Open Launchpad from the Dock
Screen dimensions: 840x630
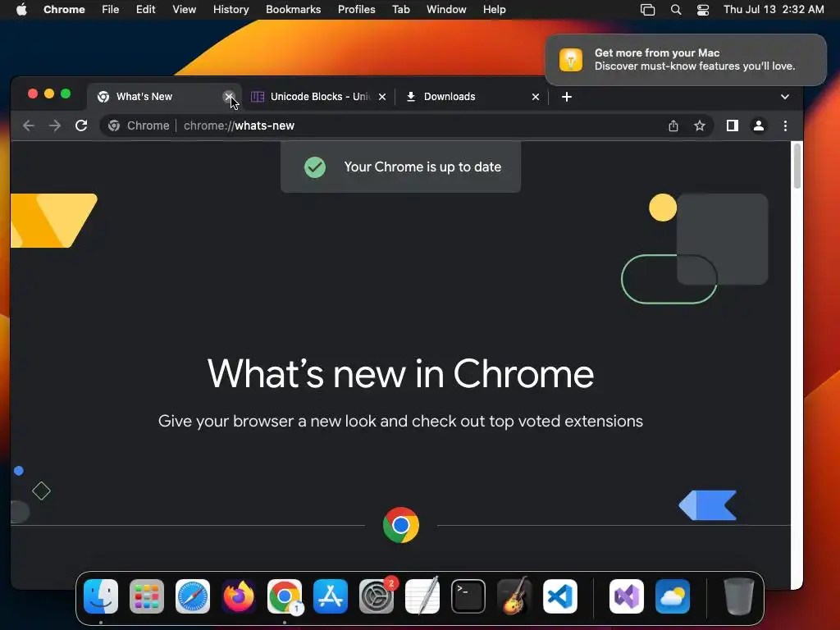147,596
